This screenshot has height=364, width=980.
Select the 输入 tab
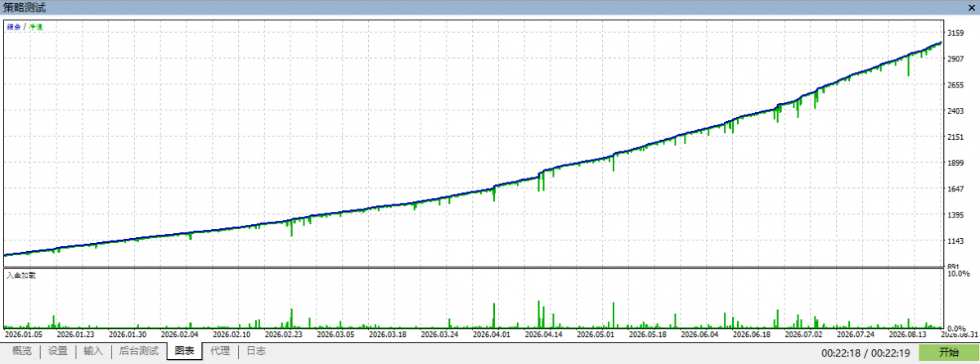coord(92,352)
